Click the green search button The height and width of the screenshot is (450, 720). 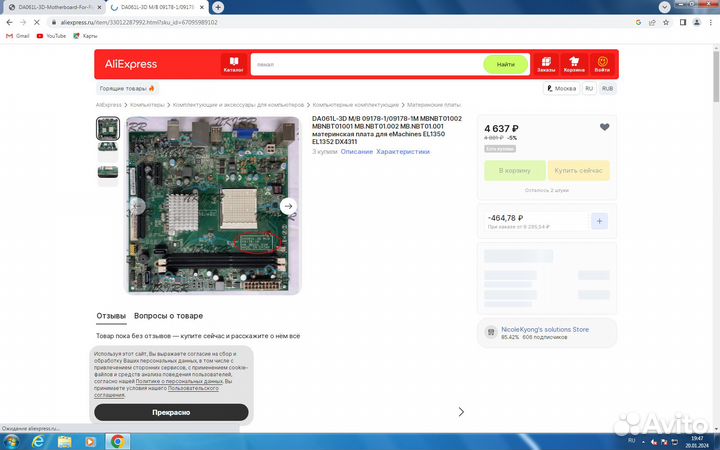tap(506, 64)
